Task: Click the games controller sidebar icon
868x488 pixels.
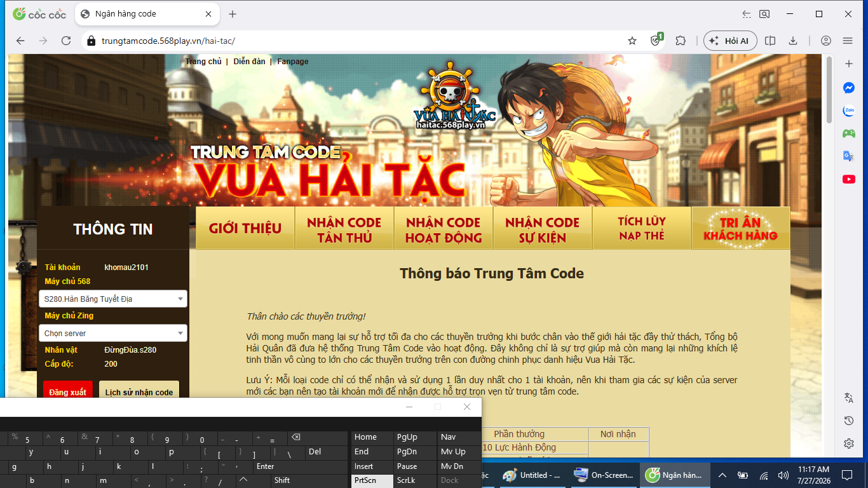Action: click(x=848, y=133)
